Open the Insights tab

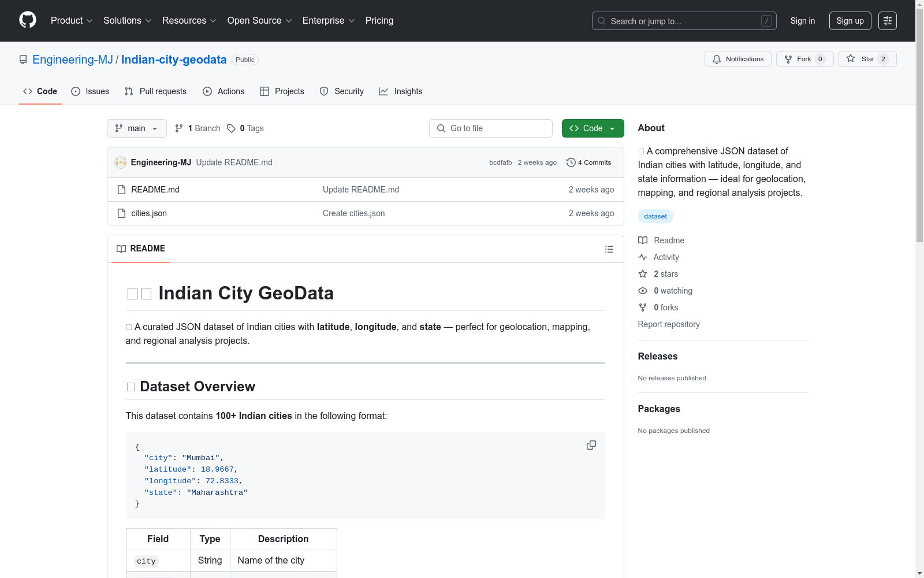[x=400, y=91]
